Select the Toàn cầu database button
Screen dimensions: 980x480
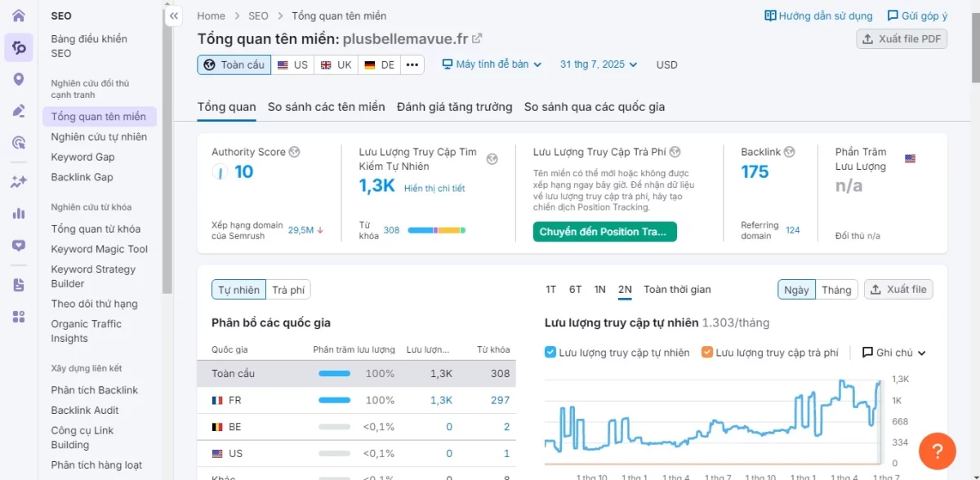click(235, 64)
